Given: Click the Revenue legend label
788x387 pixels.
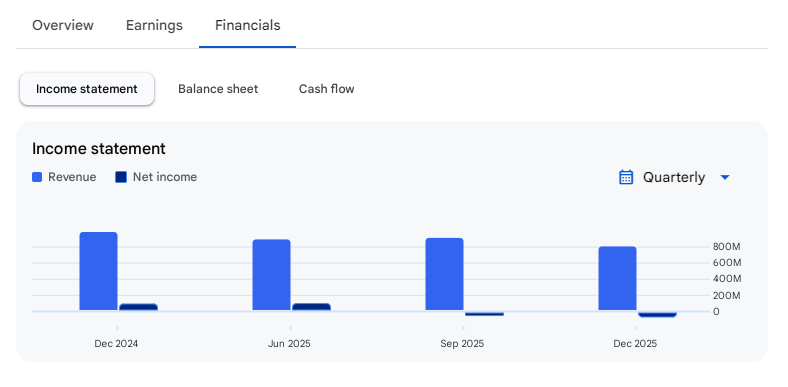Looking at the screenshot, I should point(72,177).
